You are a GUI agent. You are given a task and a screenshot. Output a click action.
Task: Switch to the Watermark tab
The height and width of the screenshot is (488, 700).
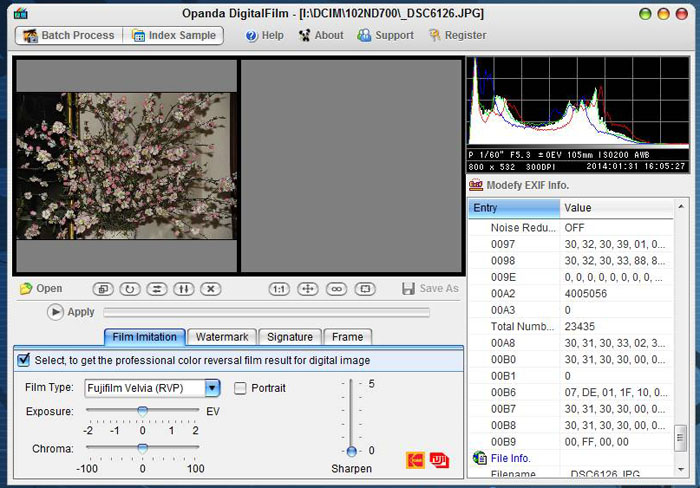click(x=223, y=337)
